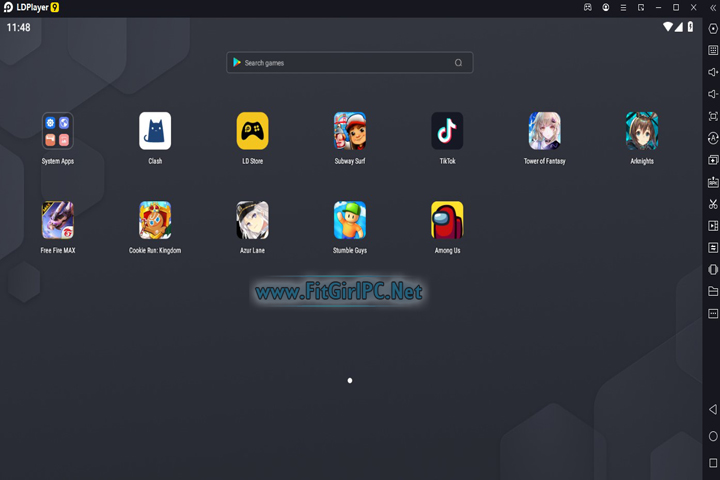Open the hamburger menu in title bar
This screenshot has height=480, width=720.
pos(623,7)
